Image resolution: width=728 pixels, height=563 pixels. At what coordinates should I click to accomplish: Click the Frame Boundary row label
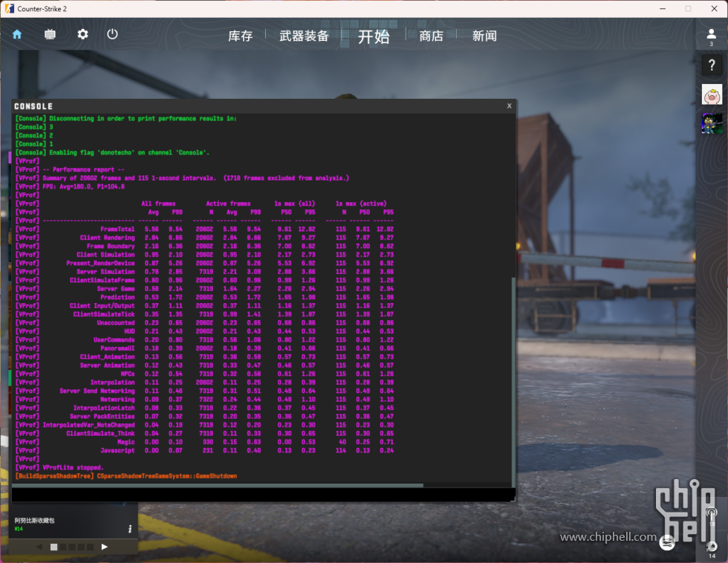click(111, 246)
